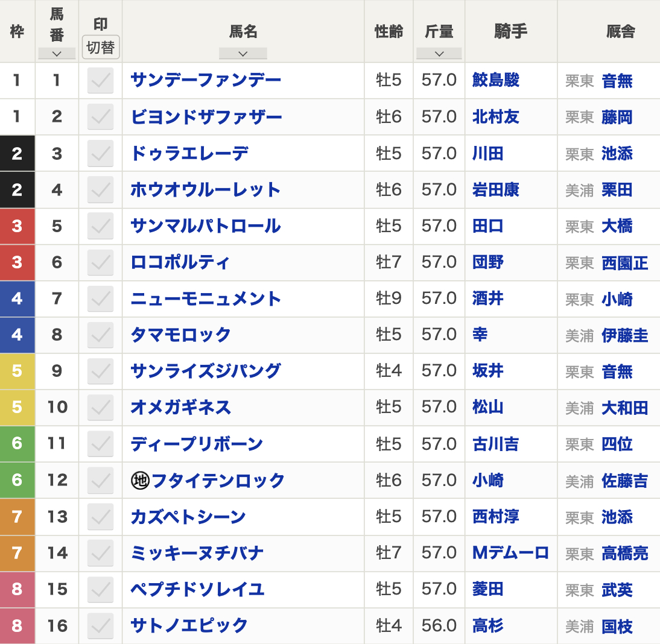The image size is (660, 644).
Task: Toggle the mark checkbox for フタイテンロック
Action: [x=101, y=480]
